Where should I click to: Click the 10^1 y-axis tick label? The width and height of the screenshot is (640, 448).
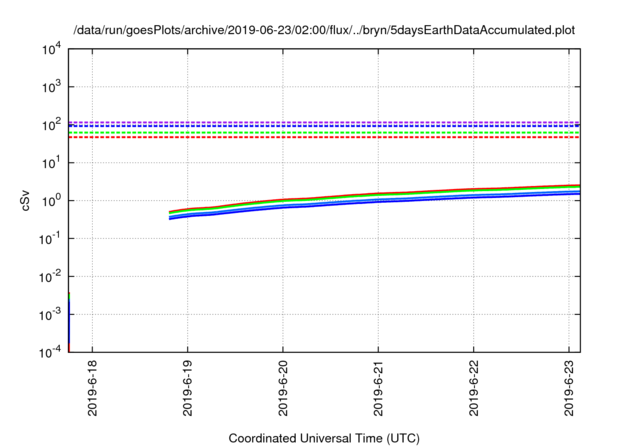click(51, 163)
